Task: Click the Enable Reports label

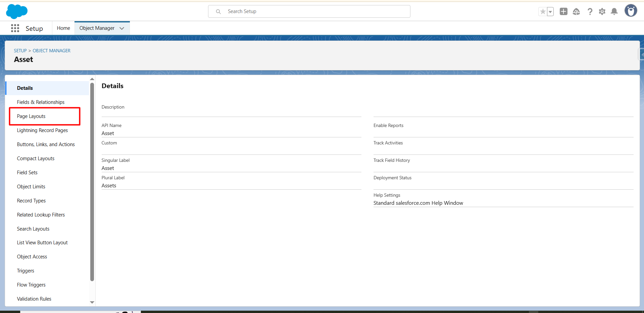Action: tap(388, 126)
